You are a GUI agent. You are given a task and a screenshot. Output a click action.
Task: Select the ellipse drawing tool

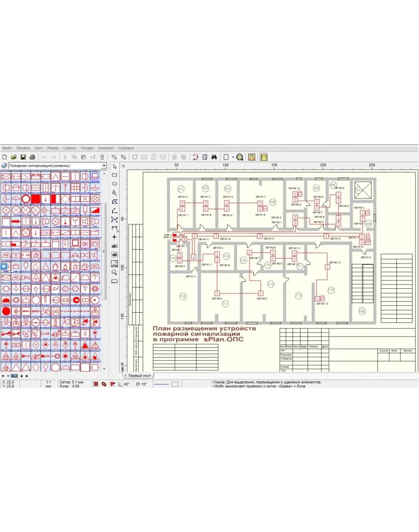coord(115,184)
